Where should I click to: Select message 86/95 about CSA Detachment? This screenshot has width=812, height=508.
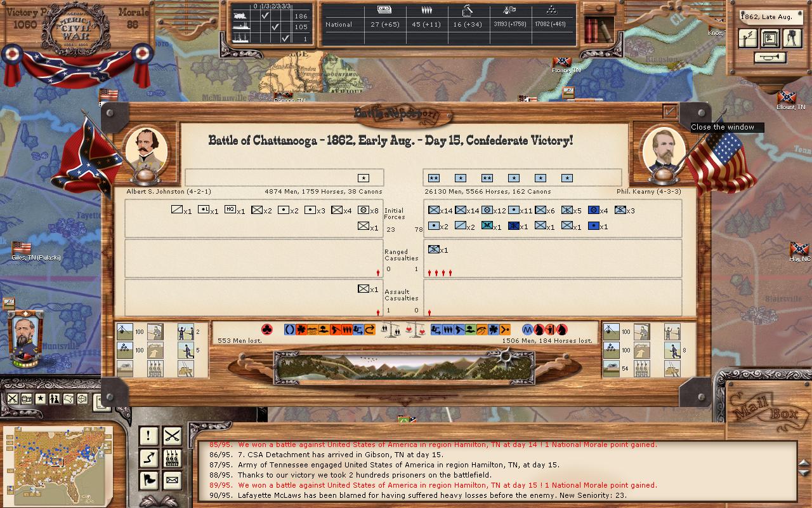tap(340, 455)
